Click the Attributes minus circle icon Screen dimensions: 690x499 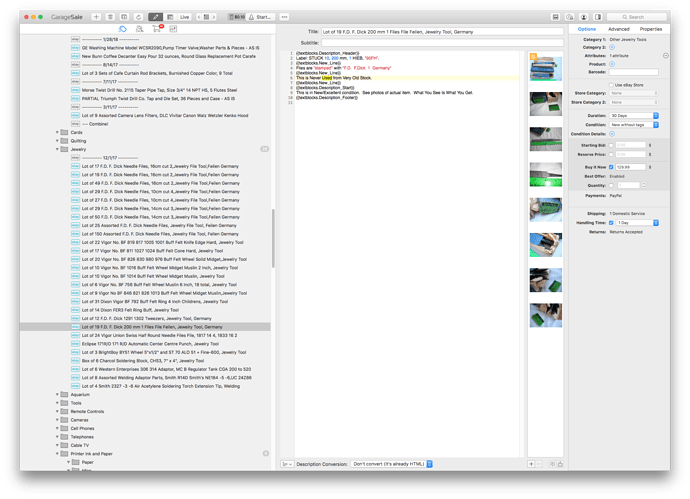666,55
